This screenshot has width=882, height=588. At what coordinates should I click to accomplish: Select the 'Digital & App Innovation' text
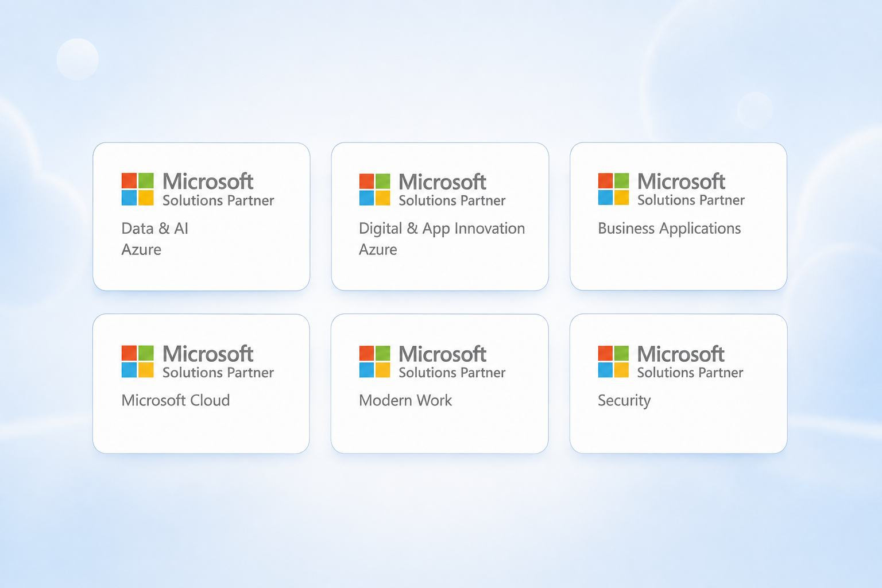coord(442,229)
